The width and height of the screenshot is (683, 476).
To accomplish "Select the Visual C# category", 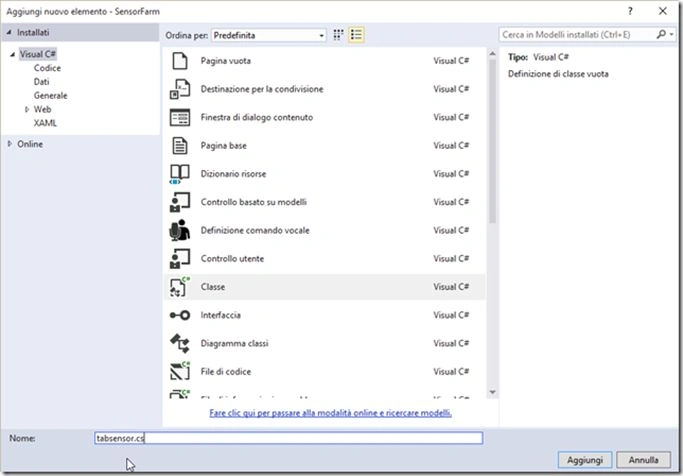I will tap(38, 54).
